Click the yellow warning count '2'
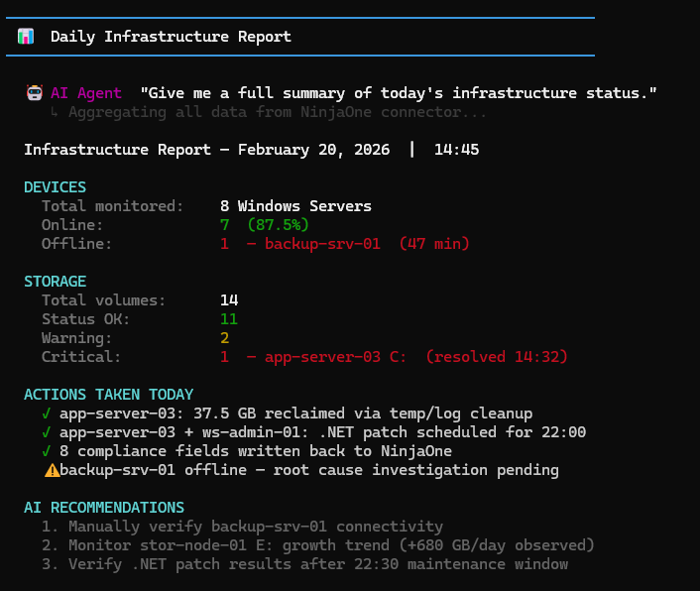The image size is (700, 591). pyautogui.click(x=224, y=338)
